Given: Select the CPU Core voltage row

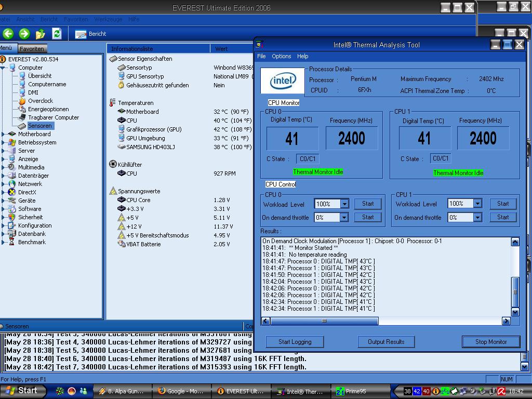Looking at the screenshot, I should [x=185, y=200].
